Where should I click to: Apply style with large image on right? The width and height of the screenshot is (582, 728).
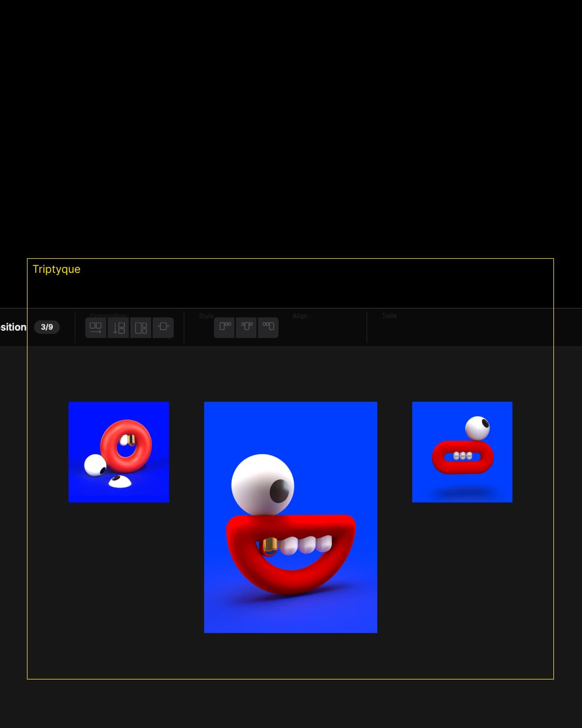click(x=268, y=327)
